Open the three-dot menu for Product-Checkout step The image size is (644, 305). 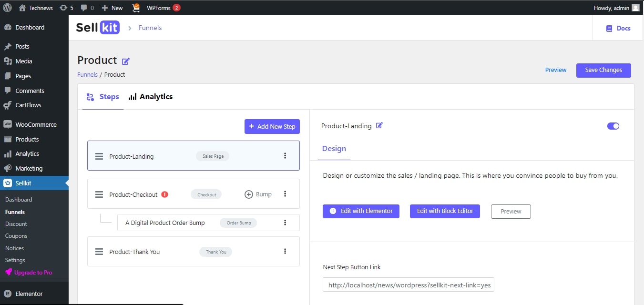285,194
